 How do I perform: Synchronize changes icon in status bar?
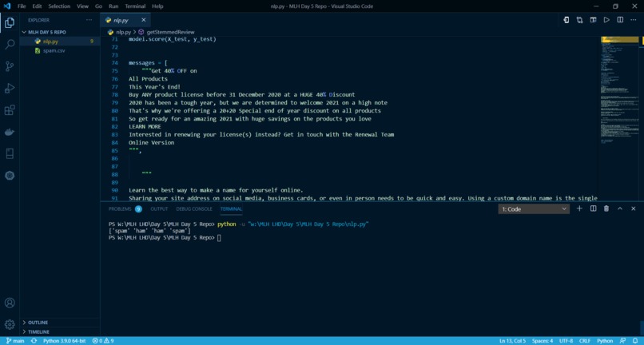[x=34, y=341]
